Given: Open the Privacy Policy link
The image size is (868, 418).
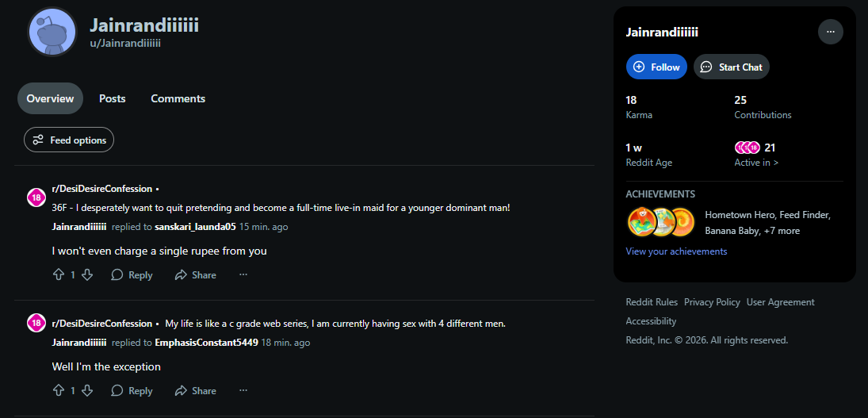Looking at the screenshot, I should tap(712, 302).
